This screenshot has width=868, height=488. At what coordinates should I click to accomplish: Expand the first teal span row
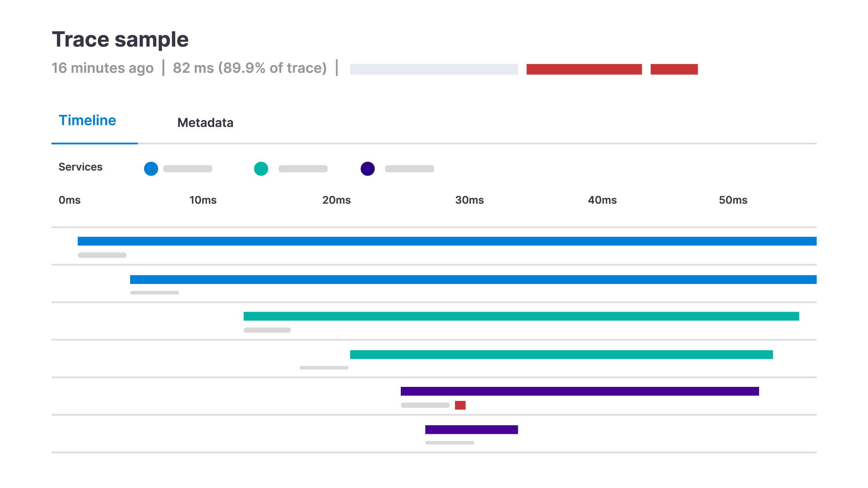coord(520,316)
